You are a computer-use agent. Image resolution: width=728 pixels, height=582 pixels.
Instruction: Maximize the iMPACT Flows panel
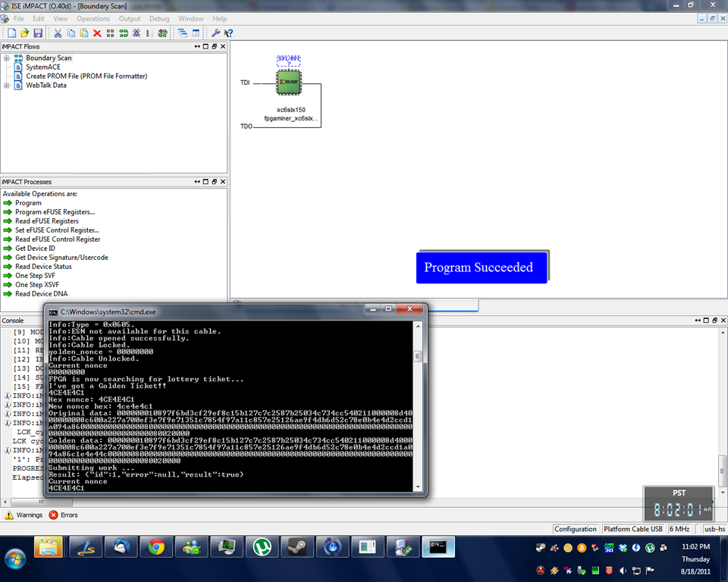(x=206, y=46)
